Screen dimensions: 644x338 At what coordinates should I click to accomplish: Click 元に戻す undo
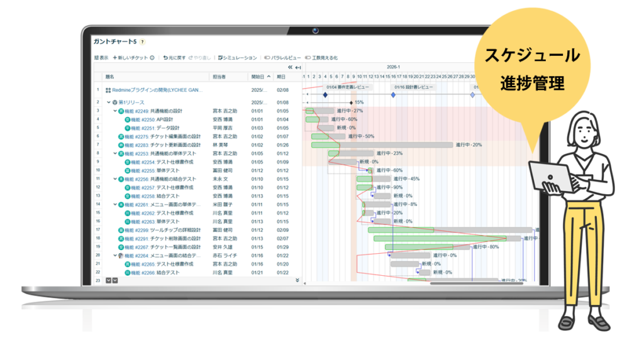coord(175,58)
